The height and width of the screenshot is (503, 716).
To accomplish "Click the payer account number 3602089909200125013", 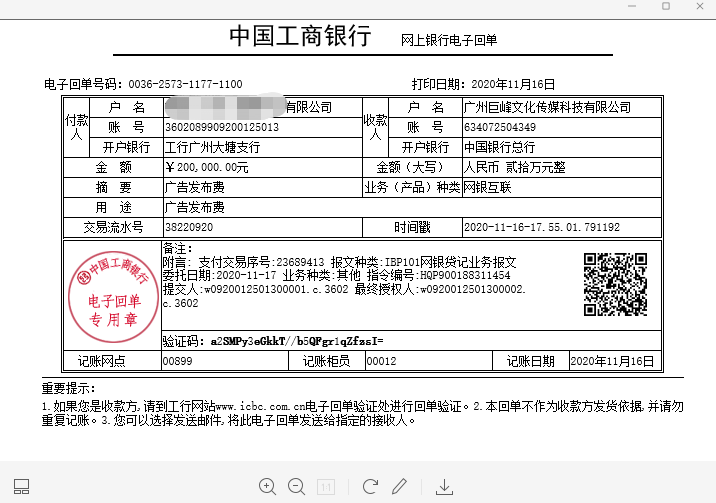I will 221,127.
